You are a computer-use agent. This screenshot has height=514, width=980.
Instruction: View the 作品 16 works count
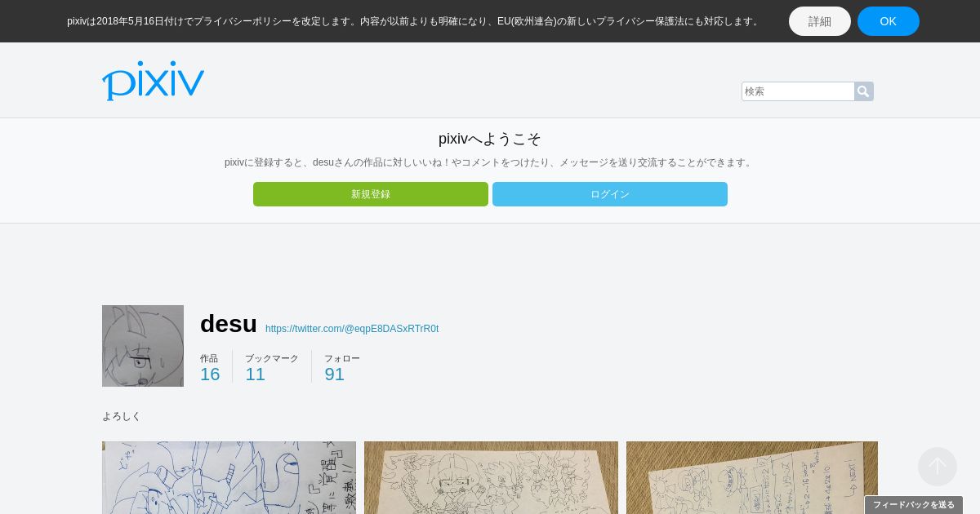210,368
